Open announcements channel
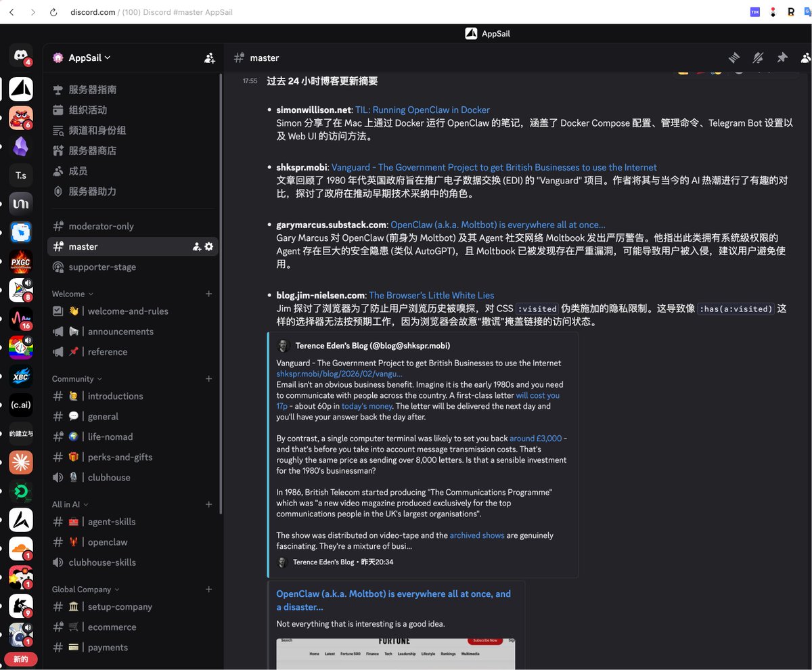812x670 pixels. [133, 332]
